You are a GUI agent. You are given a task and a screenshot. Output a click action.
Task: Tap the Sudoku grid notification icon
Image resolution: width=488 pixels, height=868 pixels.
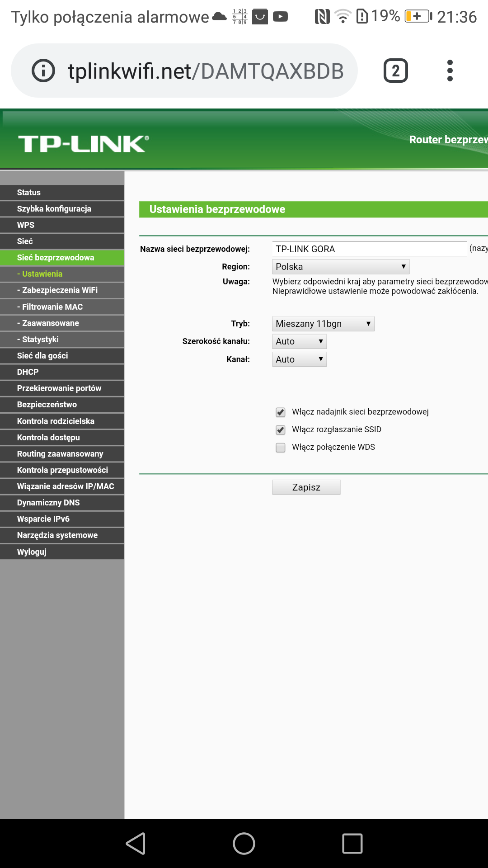point(239,17)
